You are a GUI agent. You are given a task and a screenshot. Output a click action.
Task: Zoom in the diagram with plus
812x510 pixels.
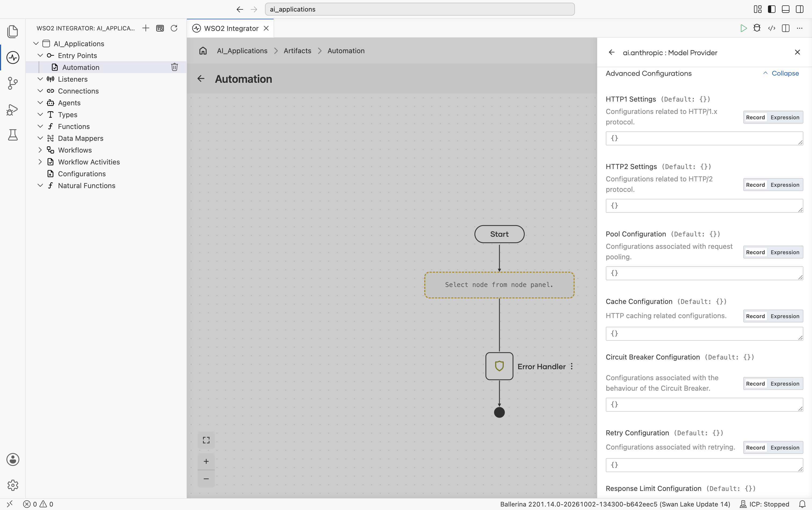click(x=206, y=461)
